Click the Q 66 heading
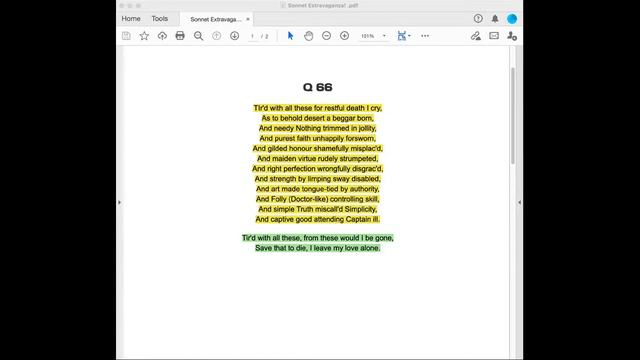Viewport: 640px width, 360px height. (x=318, y=87)
